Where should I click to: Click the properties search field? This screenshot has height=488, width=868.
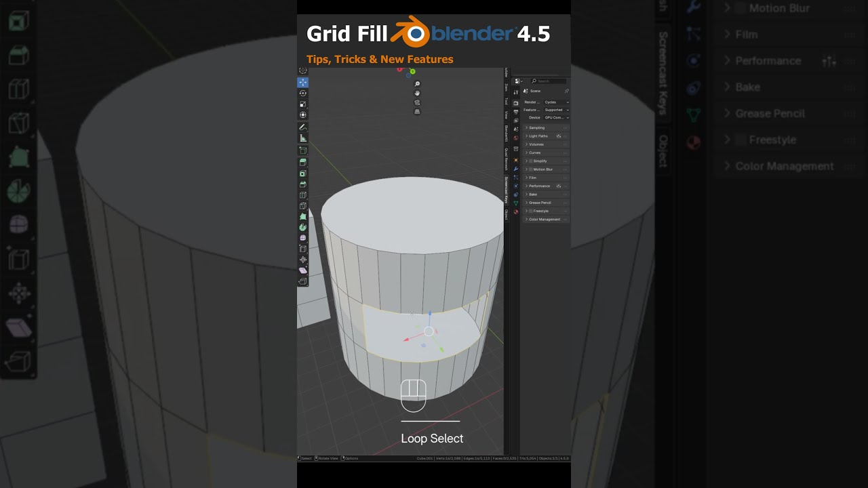tap(549, 81)
